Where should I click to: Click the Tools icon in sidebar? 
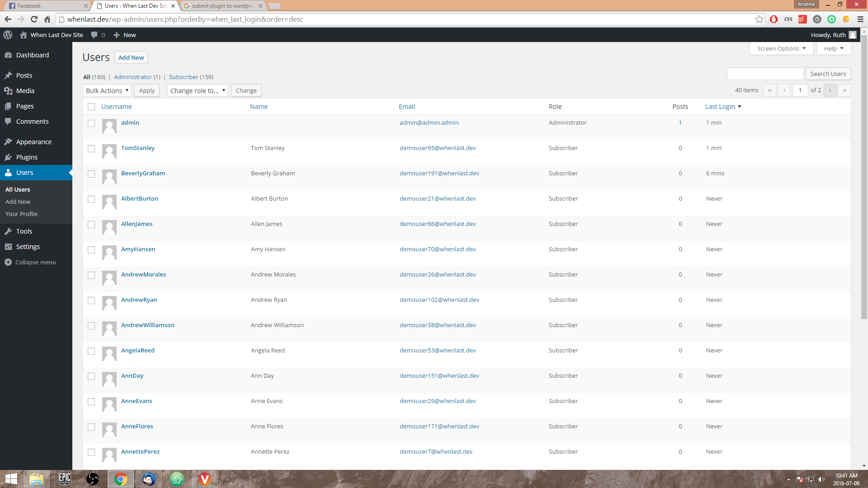pos(8,230)
